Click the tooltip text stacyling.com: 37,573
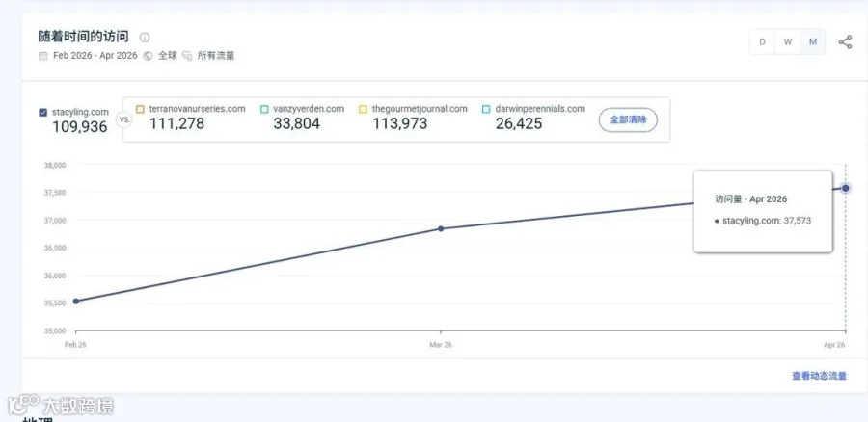 pos(767,221)
